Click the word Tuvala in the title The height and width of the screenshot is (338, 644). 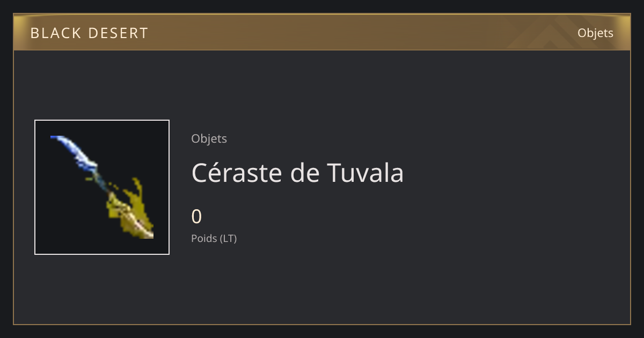point(365,173)
